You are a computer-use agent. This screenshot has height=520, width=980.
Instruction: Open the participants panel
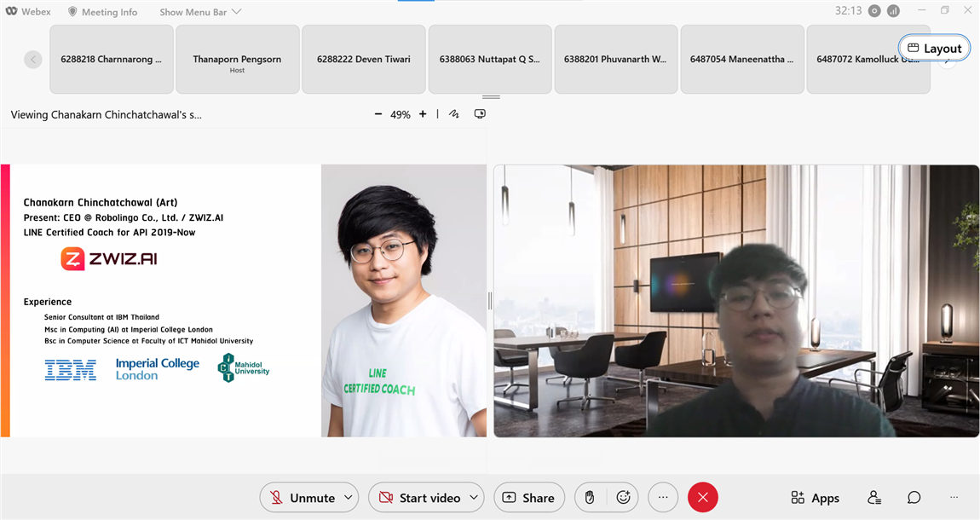[874, 498]
